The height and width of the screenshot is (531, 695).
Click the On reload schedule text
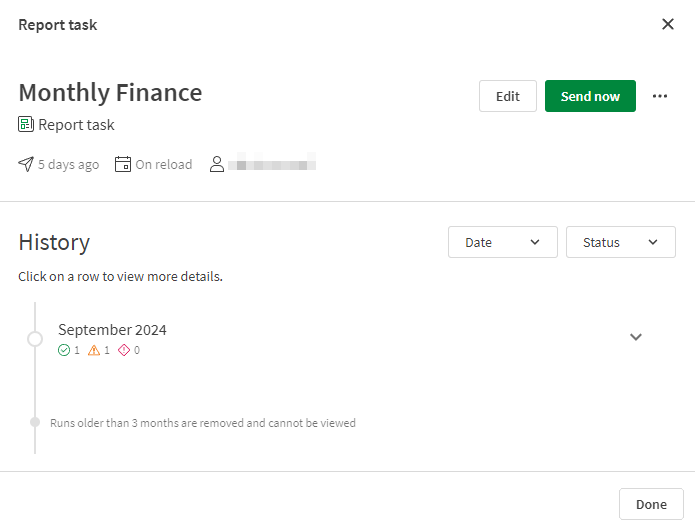[164, 164]
